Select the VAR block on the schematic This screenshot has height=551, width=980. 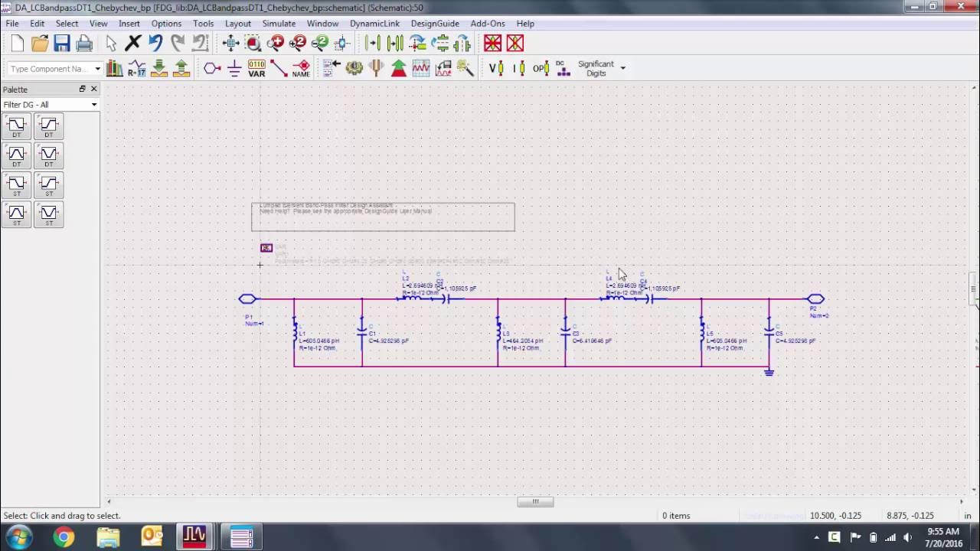pos(266,248)
